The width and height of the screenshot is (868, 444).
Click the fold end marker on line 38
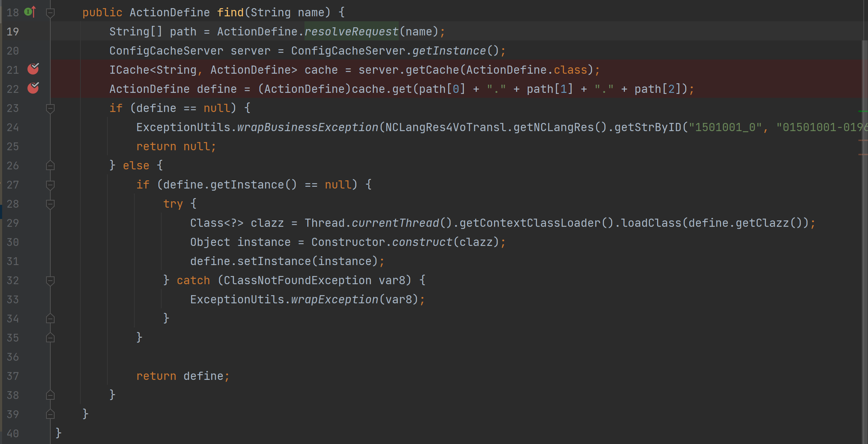point(50,395)
